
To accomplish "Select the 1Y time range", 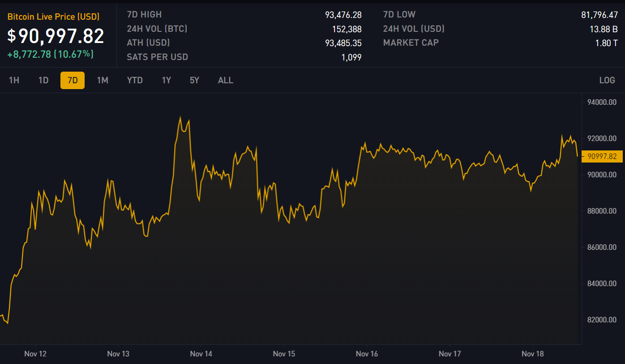I will (x=167, y=81).
